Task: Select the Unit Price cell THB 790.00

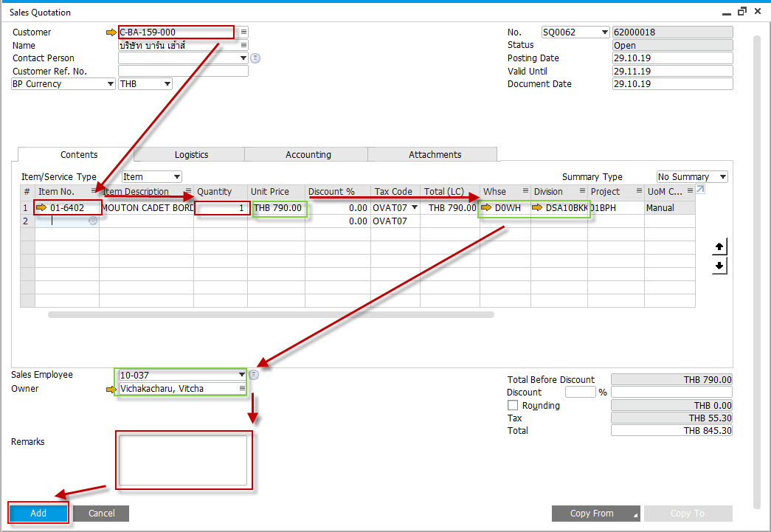Action: [x=278, y=208]
